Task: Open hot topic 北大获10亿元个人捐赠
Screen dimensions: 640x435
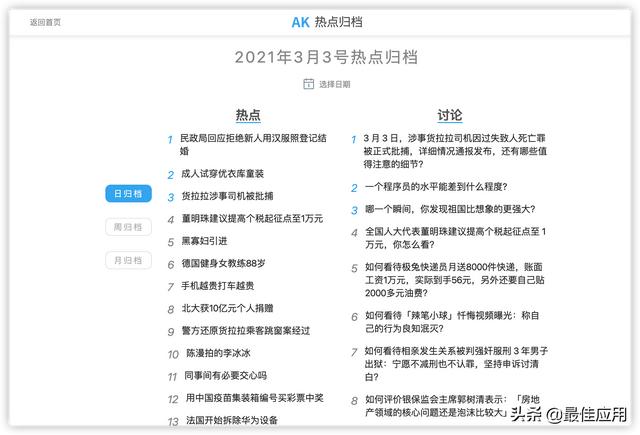Action: click(x=227, y=308)
